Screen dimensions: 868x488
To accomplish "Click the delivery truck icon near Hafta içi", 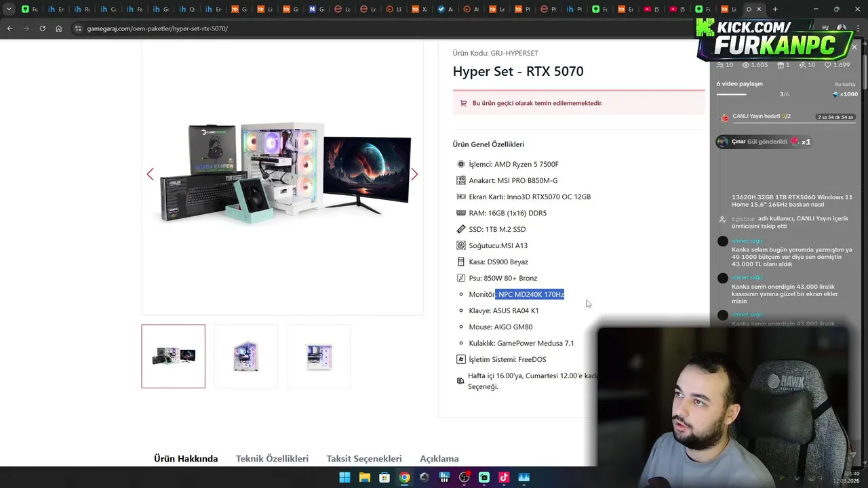I will click(x=460, y=381).
